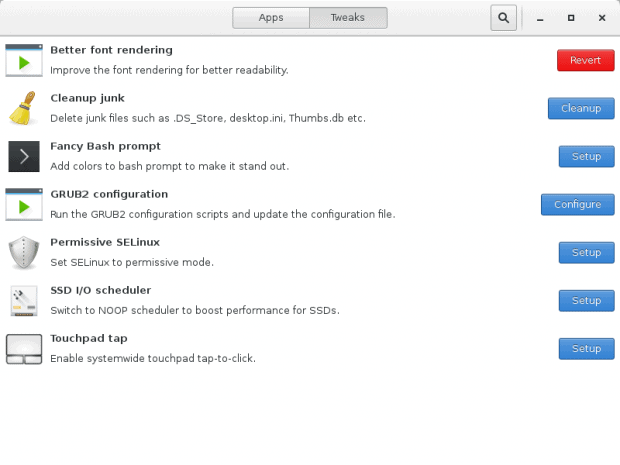620x465 pixels.
Task: Select the Tweaks tab
Action: (x=348, y=18)
